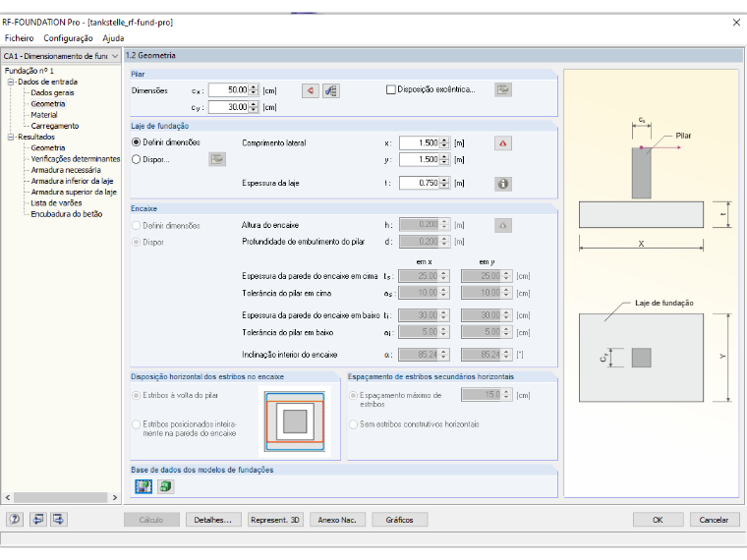The image size is (747, 560).
Task: Click the red arrow pick-column icon
Action: tap(311, 90)
